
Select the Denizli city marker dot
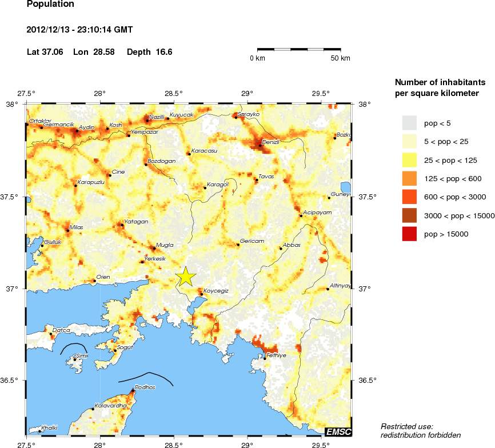click(x=260, y=145)
